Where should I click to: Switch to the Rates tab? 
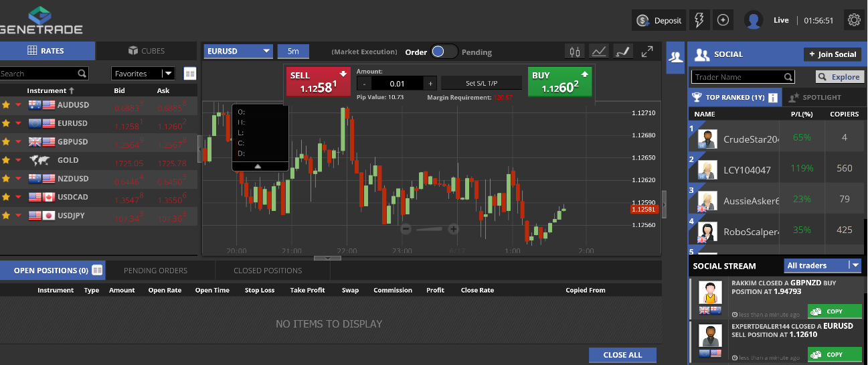(47, 51)
